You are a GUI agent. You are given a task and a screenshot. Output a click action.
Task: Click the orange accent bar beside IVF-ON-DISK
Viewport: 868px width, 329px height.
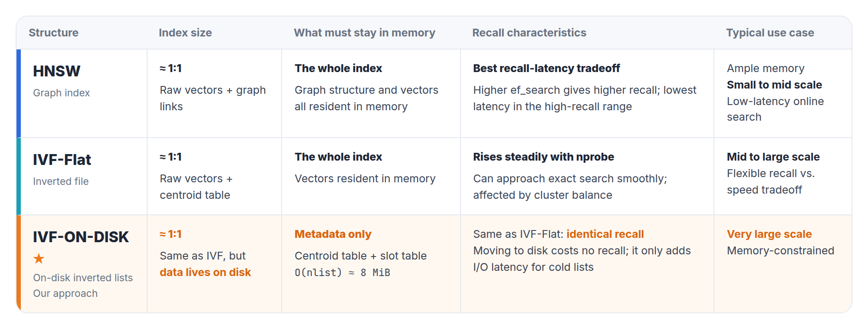(x=19, y=264)
